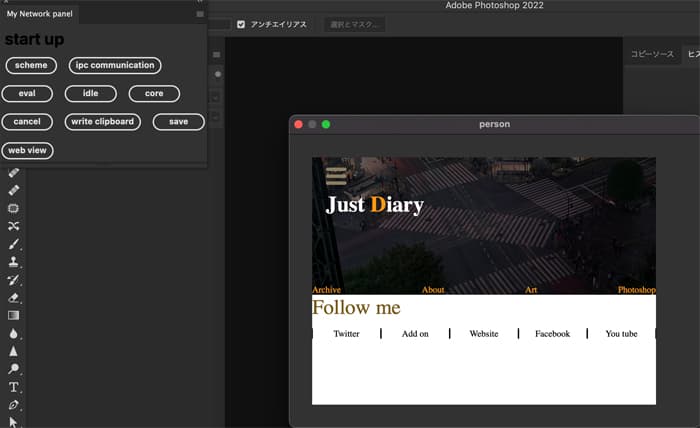This screenshot has width=700, height=428.
Task: Click the Follow me heading
Action: 356,307
